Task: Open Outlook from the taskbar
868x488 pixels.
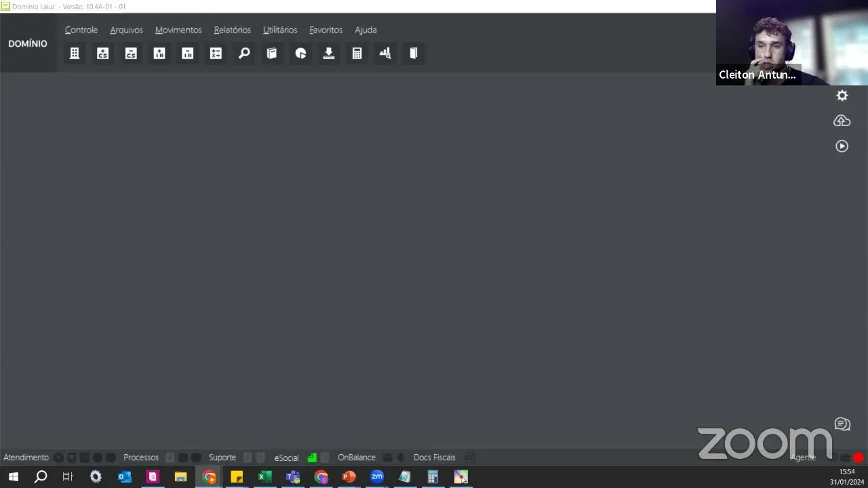Action: (124, 477)
